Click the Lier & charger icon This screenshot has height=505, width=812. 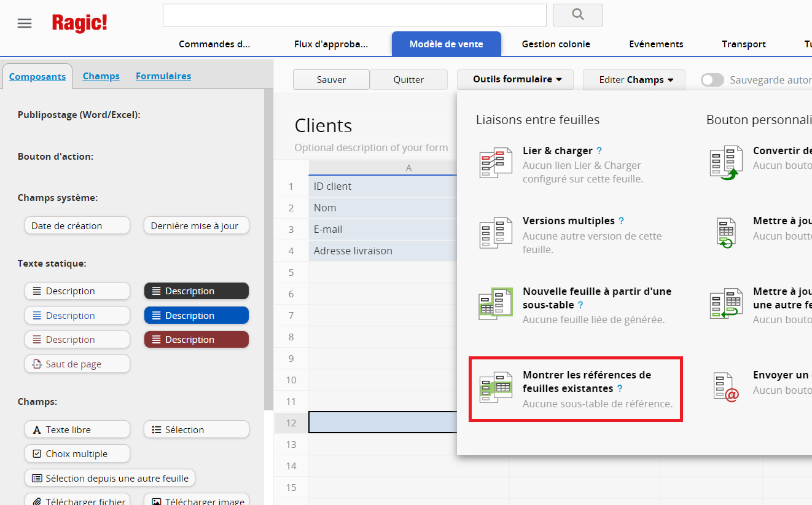pos(495,163)
